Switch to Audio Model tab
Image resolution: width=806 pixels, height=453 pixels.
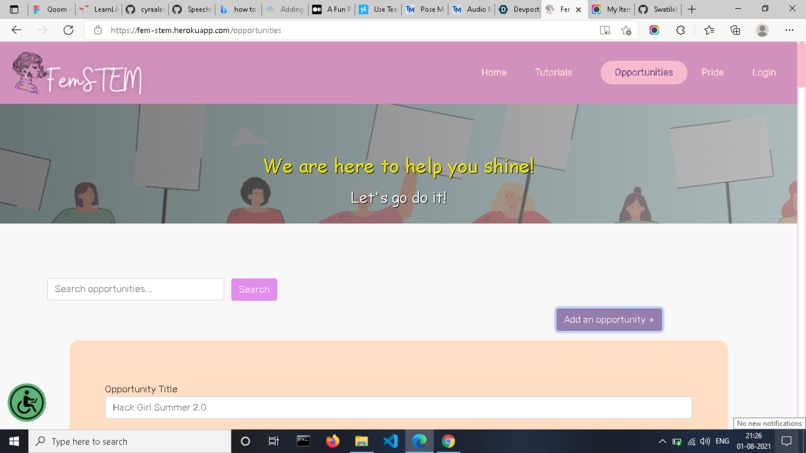coord(472,9)
